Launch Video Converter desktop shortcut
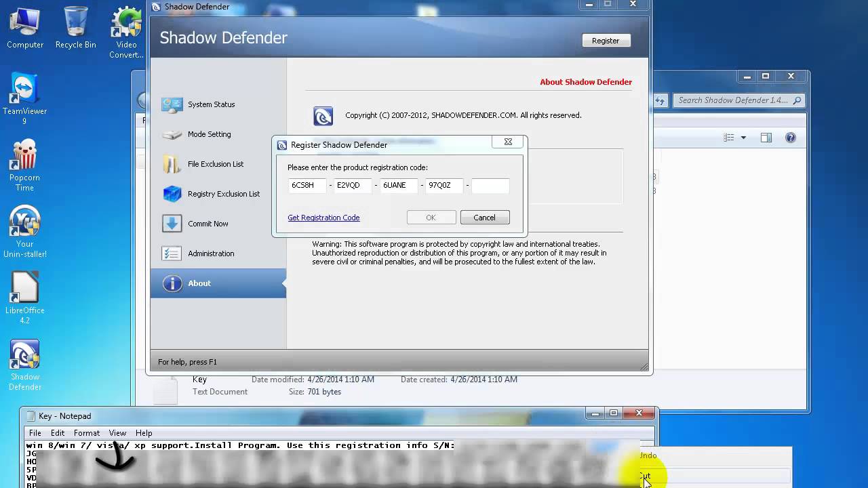 tap(126, 33)
